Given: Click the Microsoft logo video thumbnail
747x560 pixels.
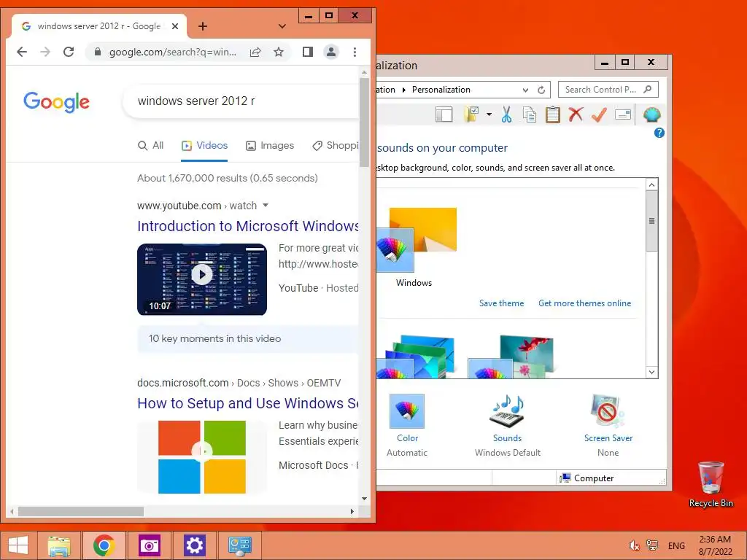Looking at the screenshot, I should pos(202,456).
